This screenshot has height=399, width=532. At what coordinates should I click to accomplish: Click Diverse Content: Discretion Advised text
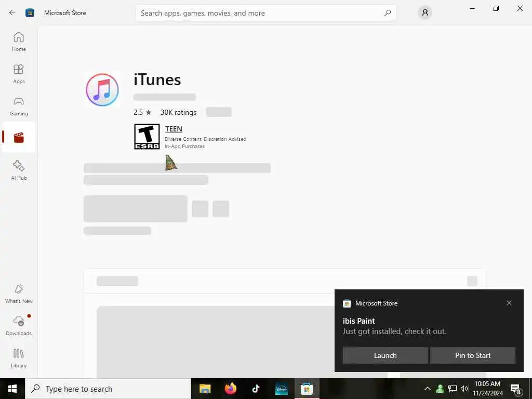click(x=206, y=139)
